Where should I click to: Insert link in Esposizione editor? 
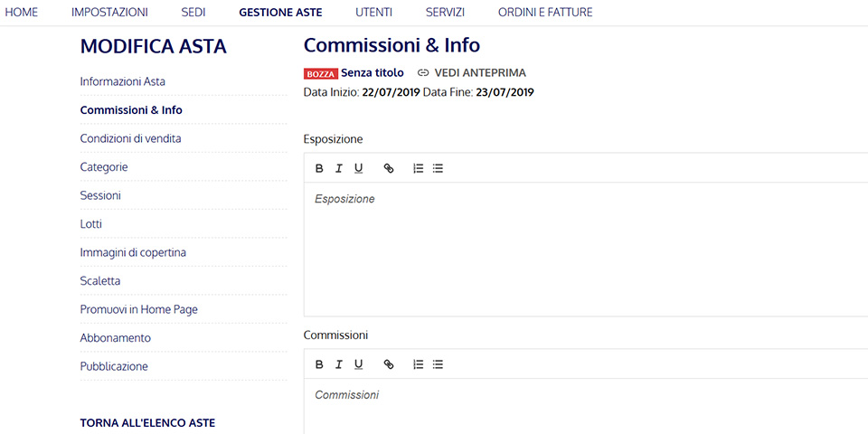click(389, 168)
